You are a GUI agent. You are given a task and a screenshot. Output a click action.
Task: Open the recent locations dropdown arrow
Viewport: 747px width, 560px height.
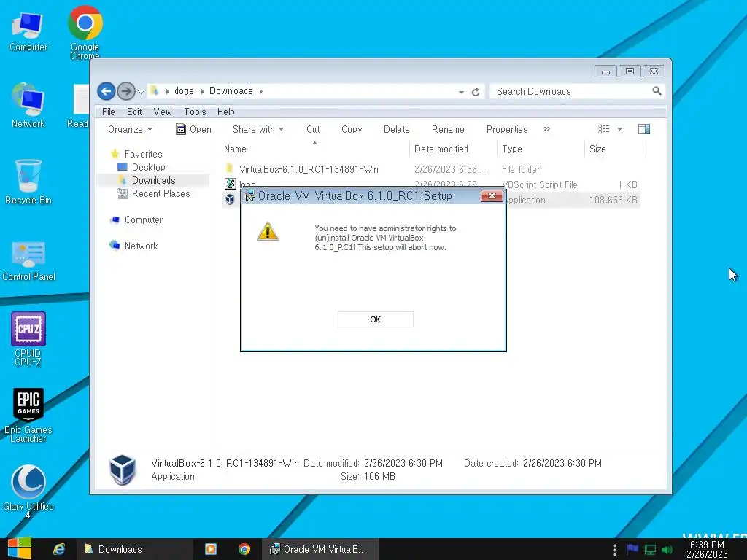point(141,91)
